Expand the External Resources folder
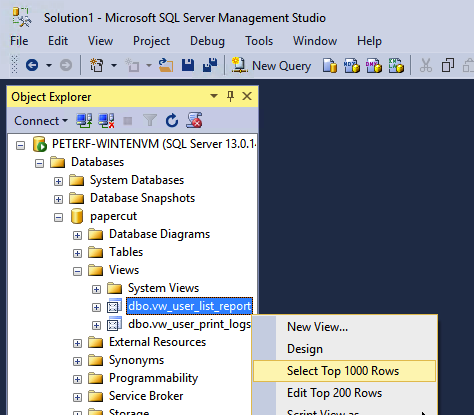This screenshot has width=474, height=415. tap(77, 343)
